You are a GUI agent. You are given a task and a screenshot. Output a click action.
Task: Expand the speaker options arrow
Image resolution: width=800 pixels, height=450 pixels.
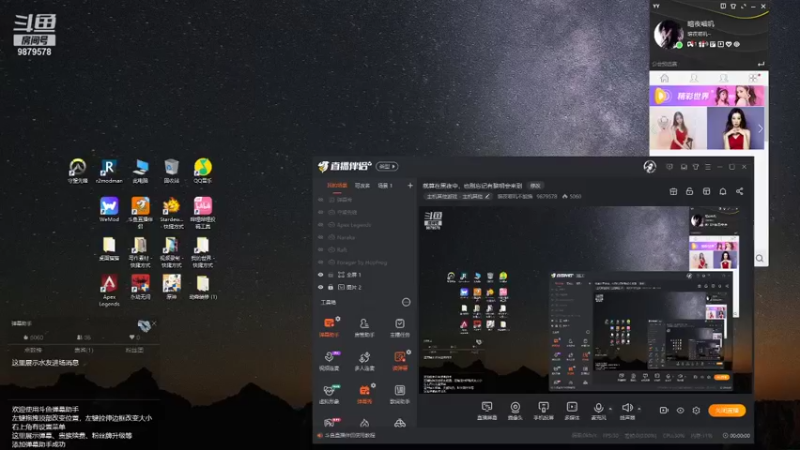639,409
